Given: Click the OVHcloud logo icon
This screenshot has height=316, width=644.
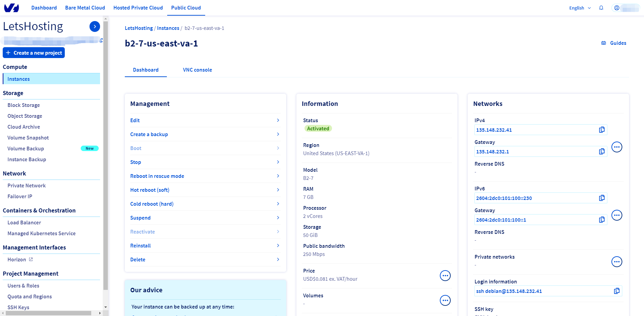Looking at the screenshot, I should 12,8.
